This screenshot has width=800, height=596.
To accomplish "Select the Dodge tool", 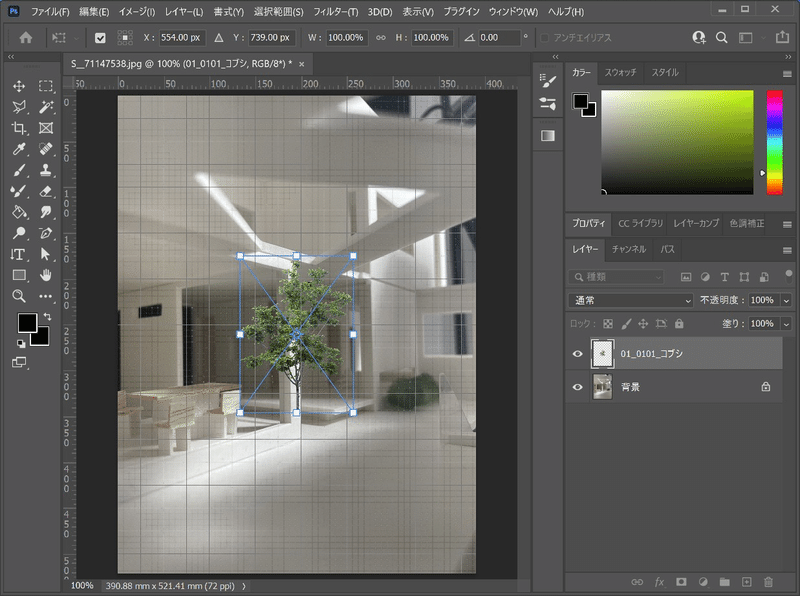I will 19,233.
